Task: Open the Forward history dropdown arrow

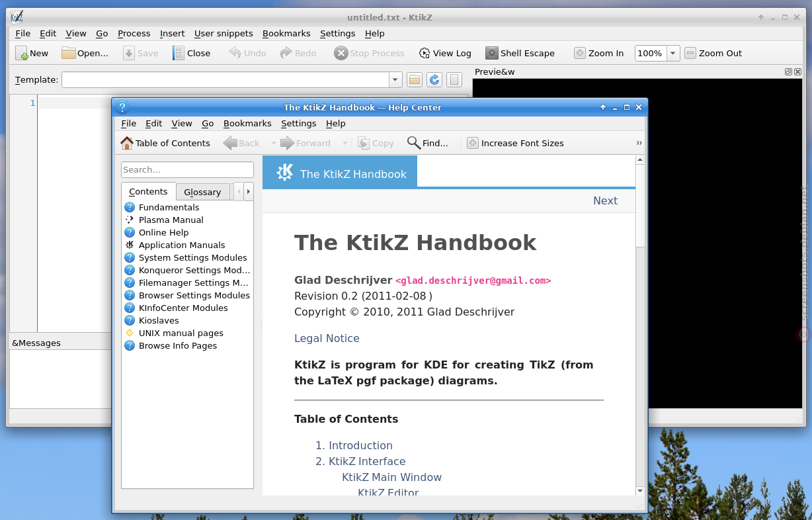Action: click(345, 143)
